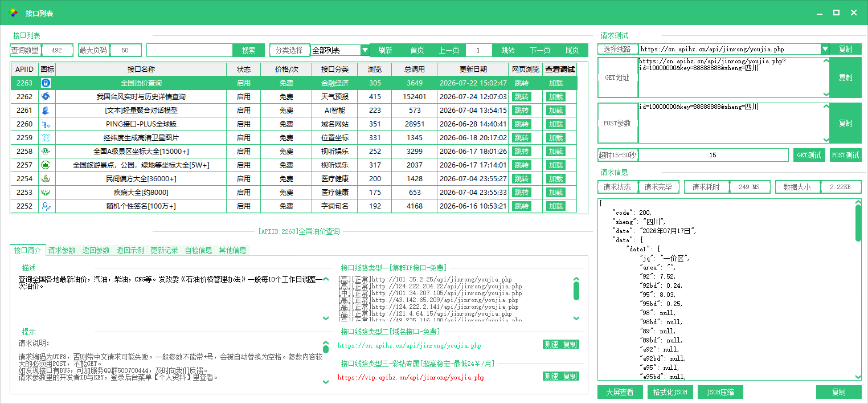Sort by the 总调用 column header
This screenshot has width=868, height=404.
(415, 70)
